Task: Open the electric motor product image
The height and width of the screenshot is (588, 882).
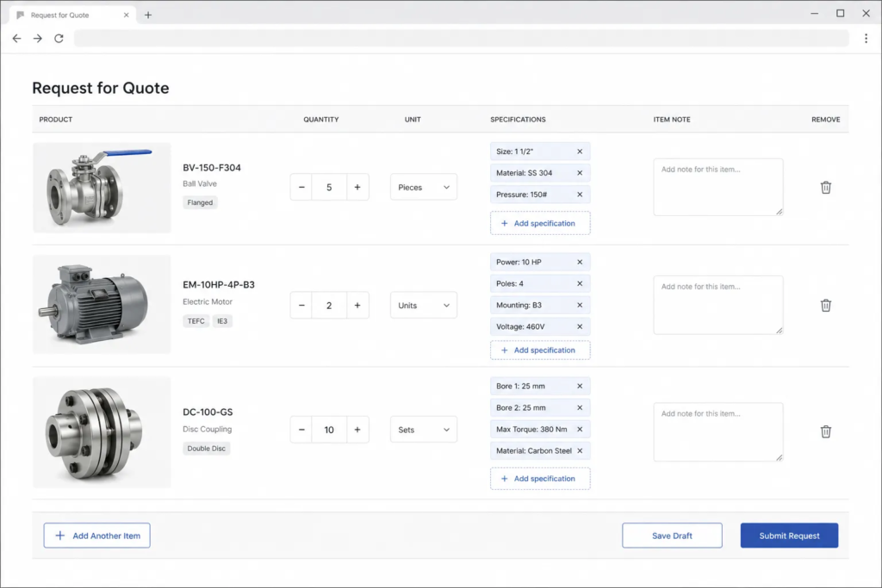Action: (x=102, y=305)
